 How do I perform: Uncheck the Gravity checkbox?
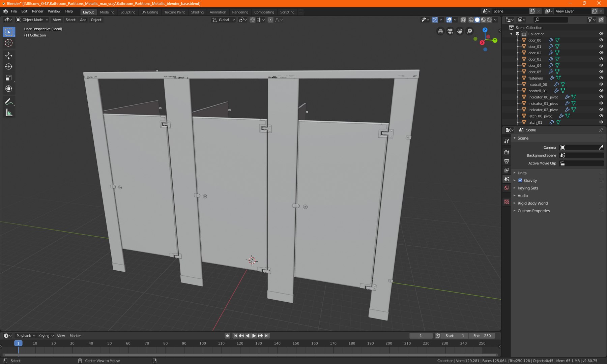tap(520, 180)
